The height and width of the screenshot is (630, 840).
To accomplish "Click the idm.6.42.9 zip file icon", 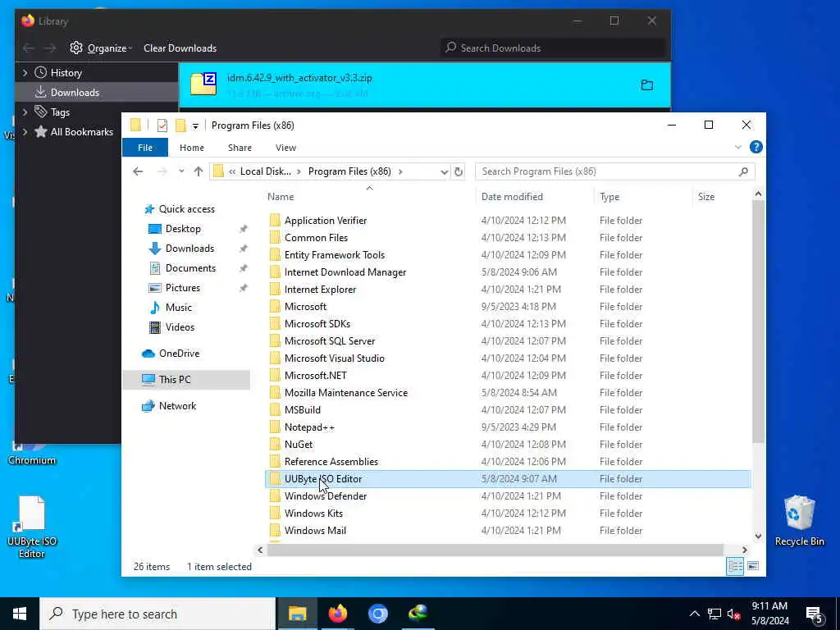I will pos(203,84).
